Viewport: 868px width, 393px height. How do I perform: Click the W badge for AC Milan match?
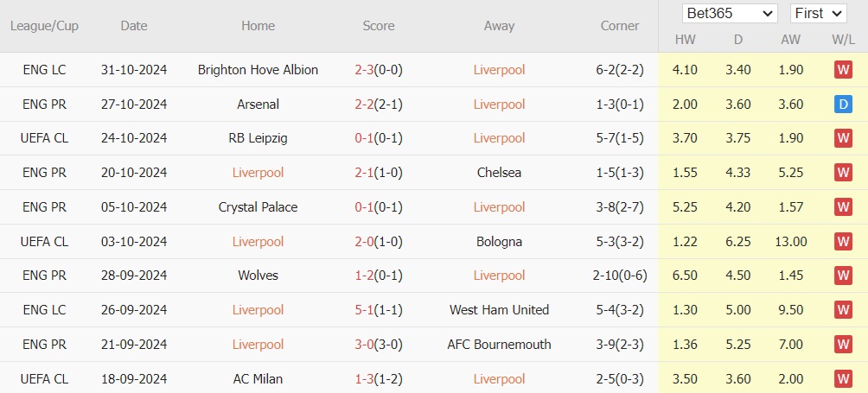point(843,379)
